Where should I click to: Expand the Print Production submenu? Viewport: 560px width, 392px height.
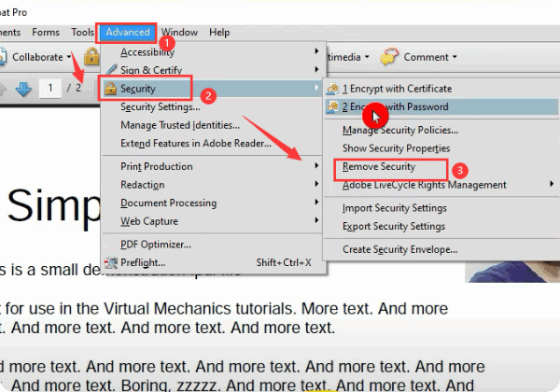157,166
